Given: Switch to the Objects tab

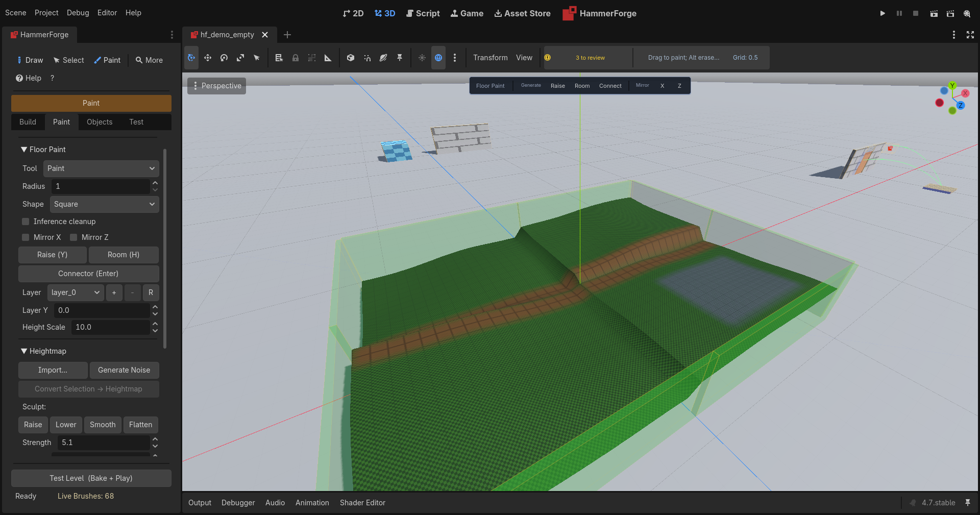Looking at the screenshot, I should point(100,122).
